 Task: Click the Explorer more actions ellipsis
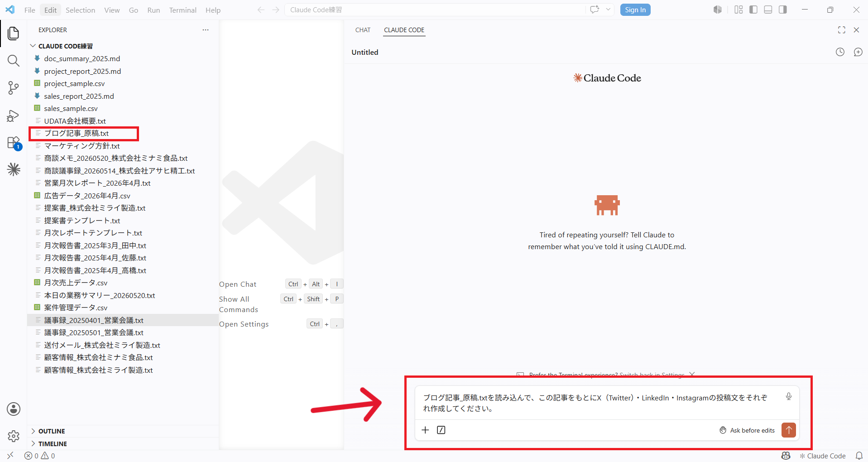(206, 30)
